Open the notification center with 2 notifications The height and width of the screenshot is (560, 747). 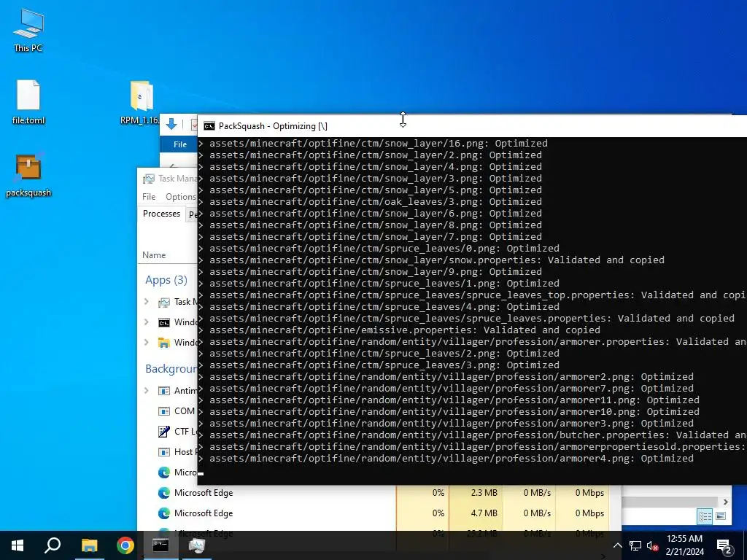(x=724, y=547)
